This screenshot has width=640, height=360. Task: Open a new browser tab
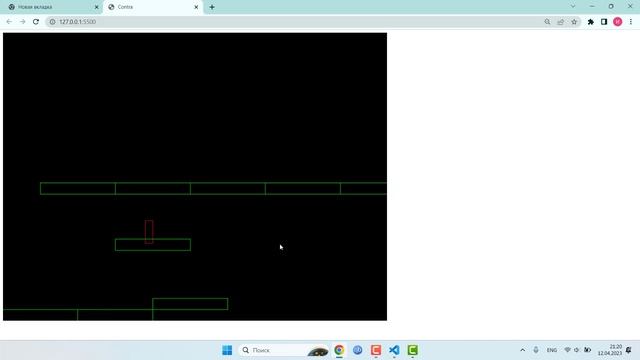click(212, 7)
